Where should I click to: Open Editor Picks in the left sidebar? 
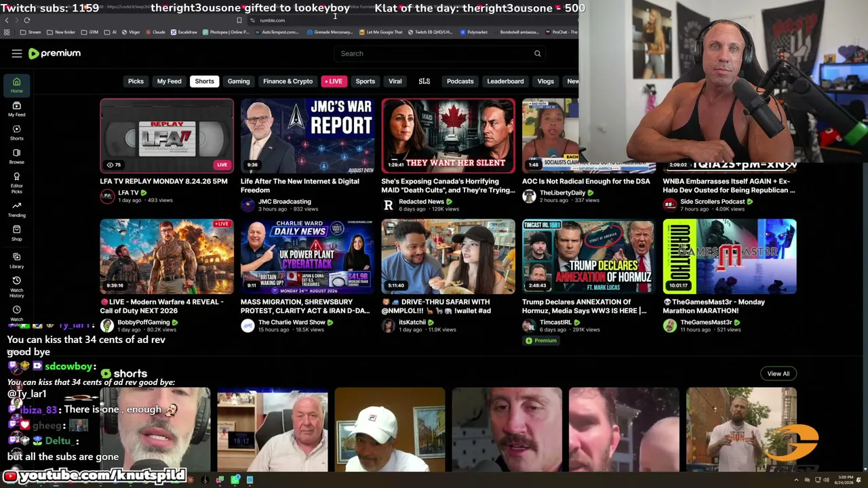coord(16,183)
